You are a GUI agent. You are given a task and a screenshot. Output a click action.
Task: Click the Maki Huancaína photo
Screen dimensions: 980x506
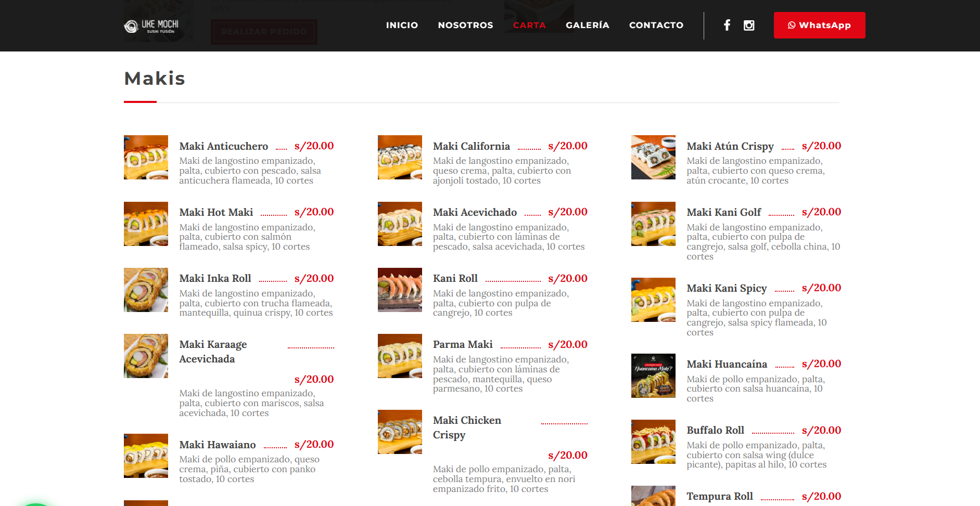(653, 375)
